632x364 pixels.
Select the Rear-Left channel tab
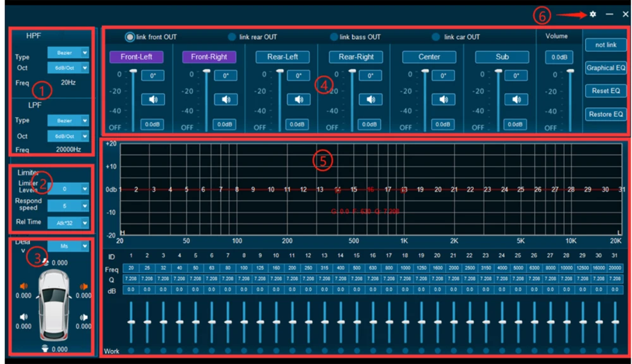[x=283, y=57]
